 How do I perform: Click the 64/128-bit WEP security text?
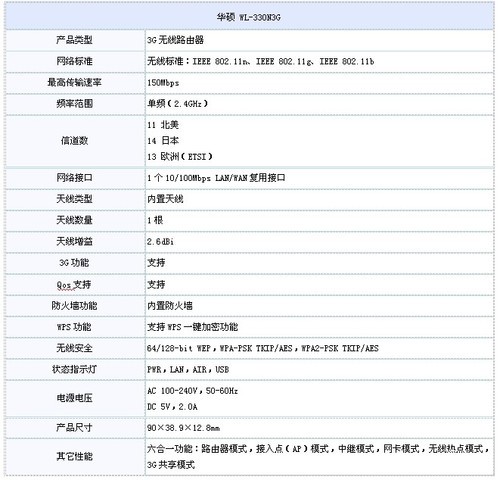tap(179, 348)
